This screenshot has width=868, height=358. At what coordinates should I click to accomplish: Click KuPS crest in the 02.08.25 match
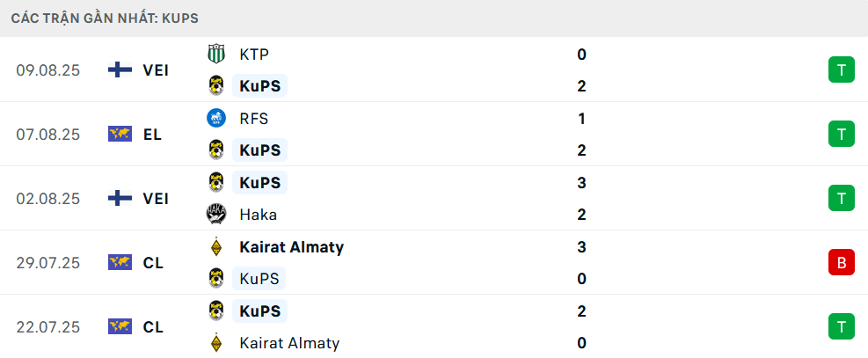(215, 183)
